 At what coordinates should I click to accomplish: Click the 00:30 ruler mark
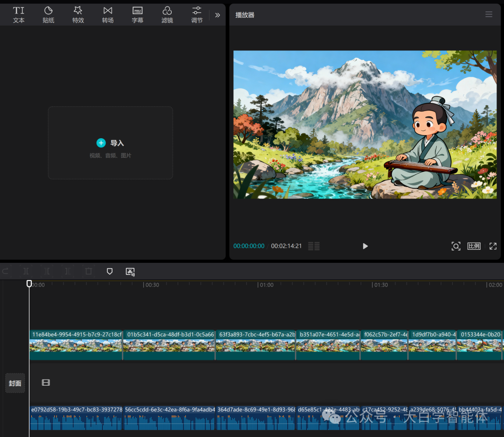pos(151,285)
